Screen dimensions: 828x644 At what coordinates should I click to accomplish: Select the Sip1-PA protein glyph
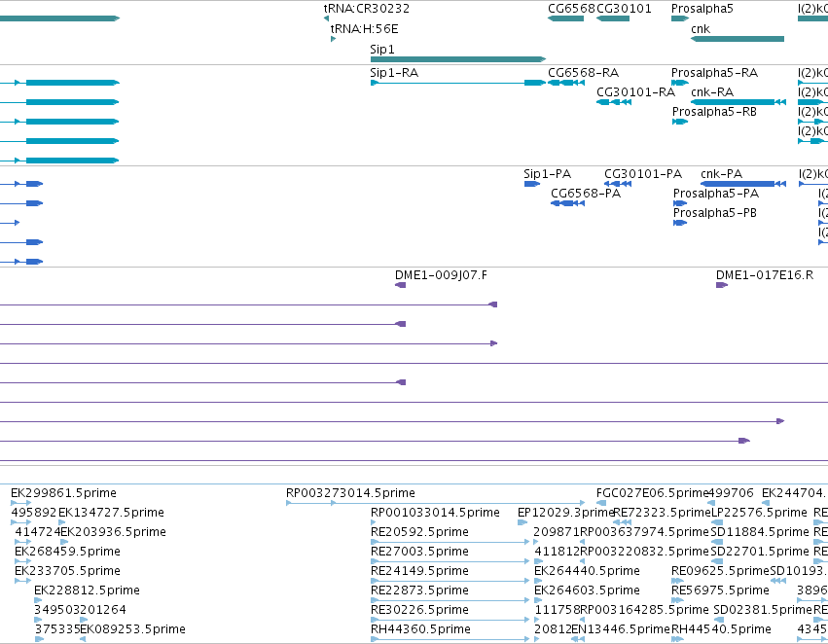(532, 184)
